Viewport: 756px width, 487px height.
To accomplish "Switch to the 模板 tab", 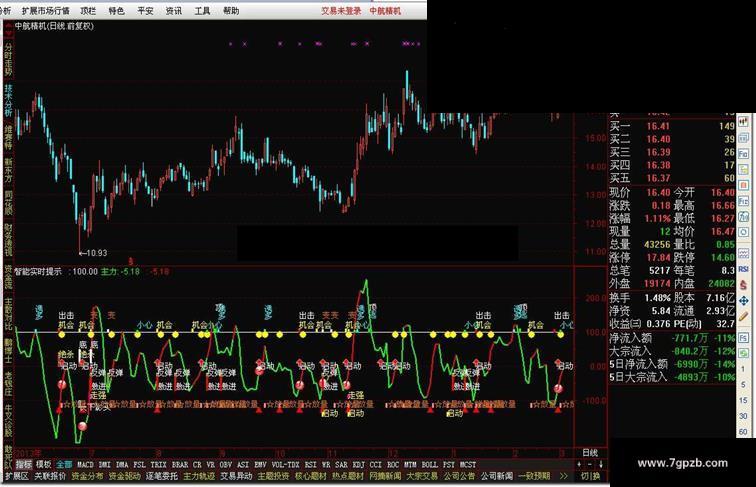I will 44,465.
